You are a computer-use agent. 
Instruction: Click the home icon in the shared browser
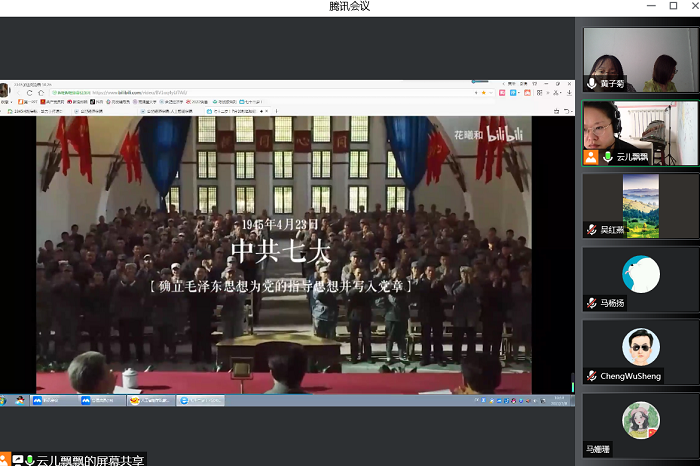point(41,93)
